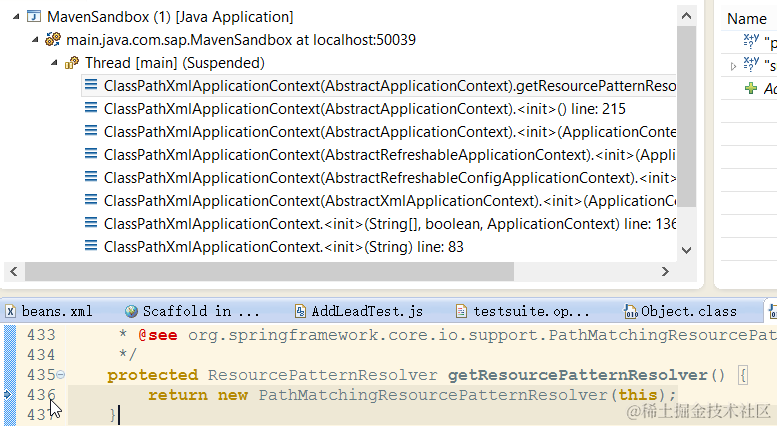Click the debug target gears icon

[53, 39]
